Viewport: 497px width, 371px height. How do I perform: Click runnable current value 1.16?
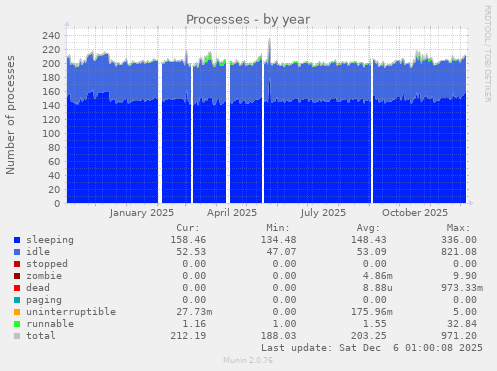194,324
